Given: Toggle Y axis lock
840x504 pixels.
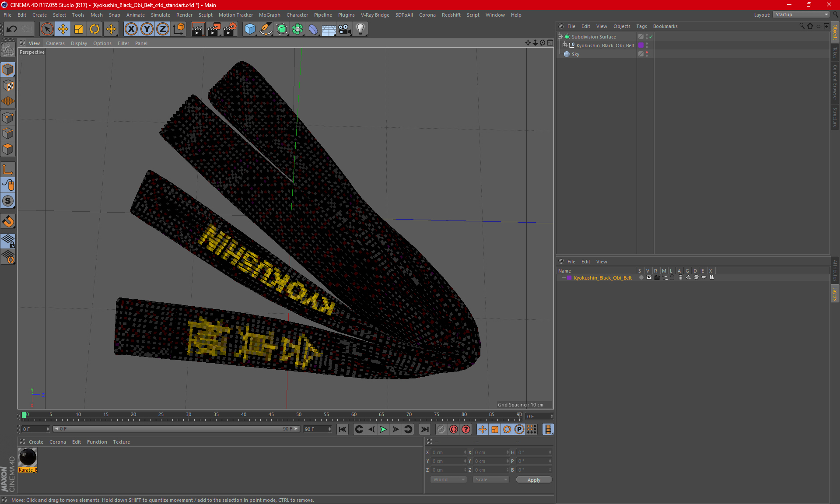Looking at the screenshot, I should [x=147, y=29].
